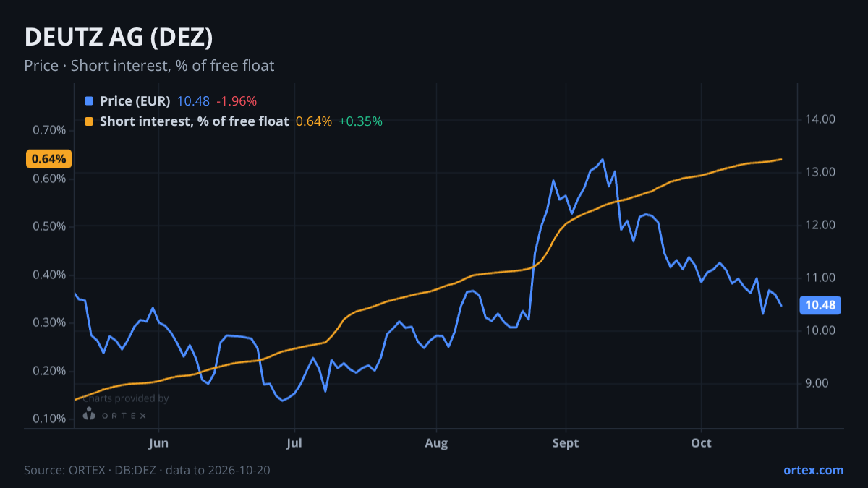Click the Sept x-axis label
The height and width of the screenshot is (488, 868).
click(x=566, y=443)
